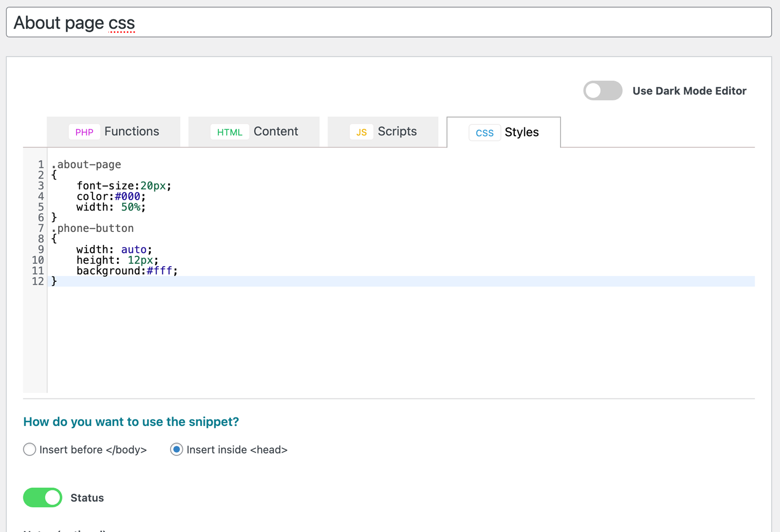Viewport: 780px width, 532px height.
Task: Open the Scripts tab
Action: click(x=397, y=131)
